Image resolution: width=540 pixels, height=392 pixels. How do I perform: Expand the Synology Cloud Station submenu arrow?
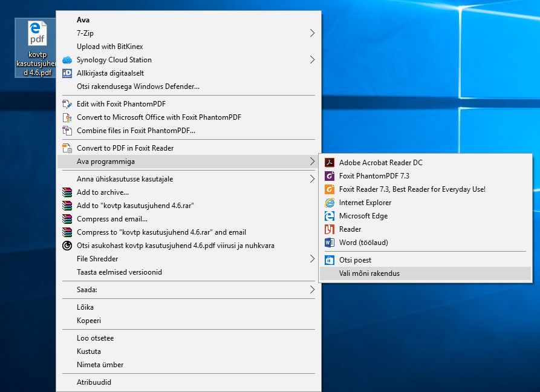pos(312,60)
